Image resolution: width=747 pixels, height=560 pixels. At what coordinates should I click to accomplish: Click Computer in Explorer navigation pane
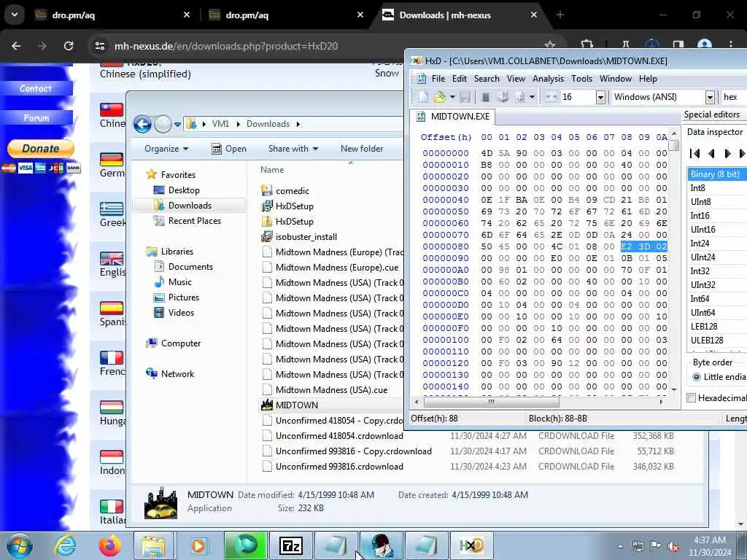pos(174,343)
